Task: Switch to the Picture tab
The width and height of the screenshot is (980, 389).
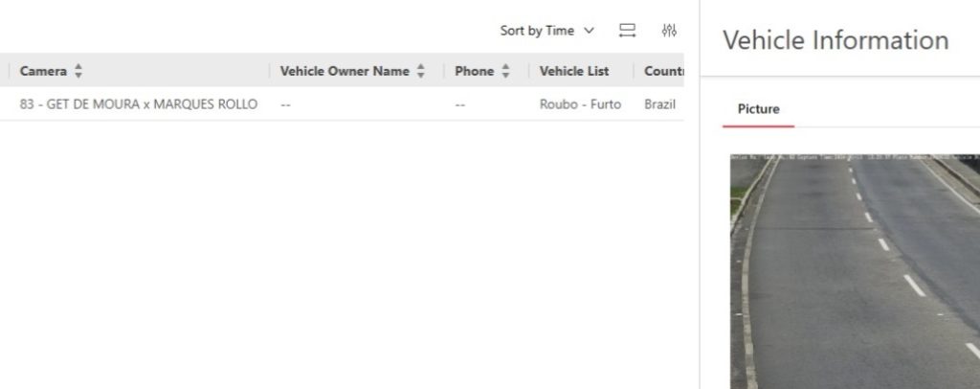Action: (x=758, y=109)
